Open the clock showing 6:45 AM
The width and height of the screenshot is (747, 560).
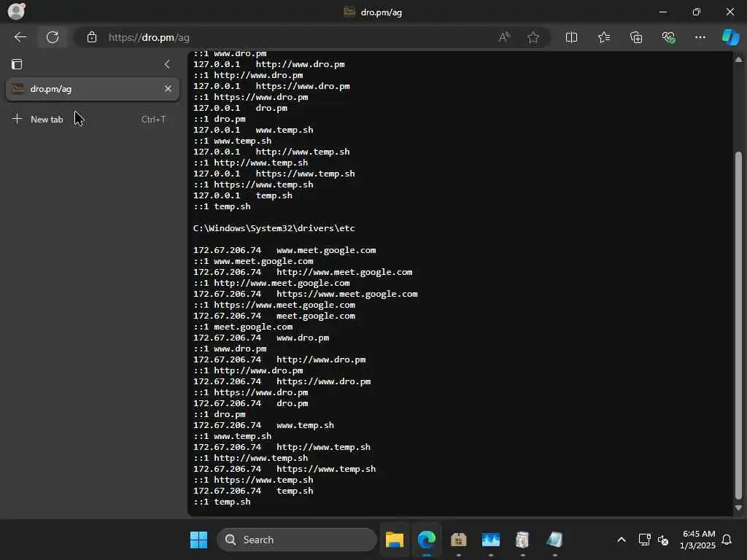(x=697, y=540)
